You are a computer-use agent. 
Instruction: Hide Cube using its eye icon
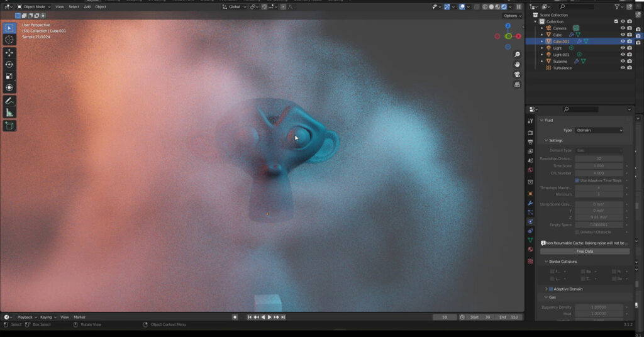tap(623, 35)
